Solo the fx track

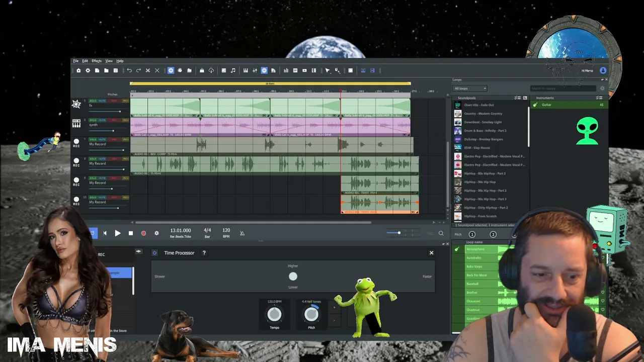[93, 101]
